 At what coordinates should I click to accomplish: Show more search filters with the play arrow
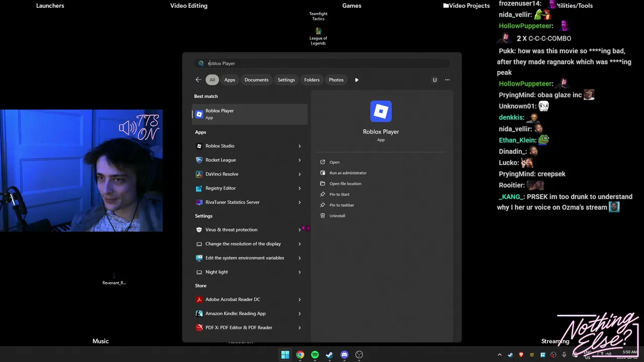point(357,80)
